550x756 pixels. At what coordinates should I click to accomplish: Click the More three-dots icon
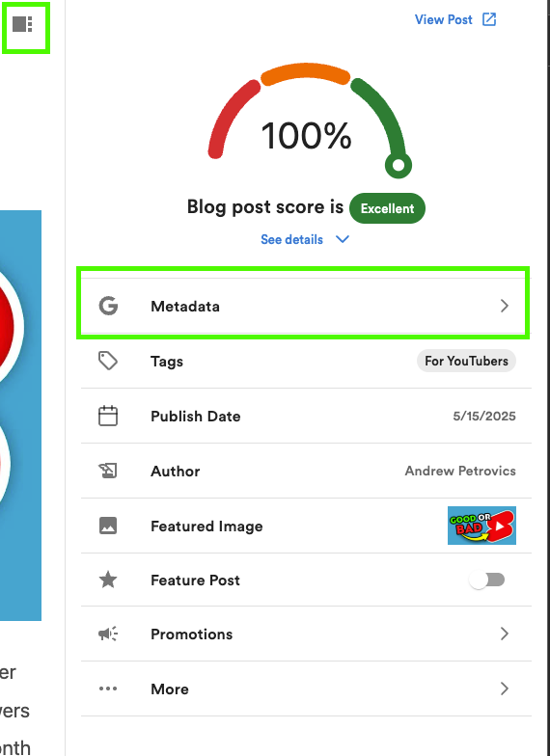108,688
